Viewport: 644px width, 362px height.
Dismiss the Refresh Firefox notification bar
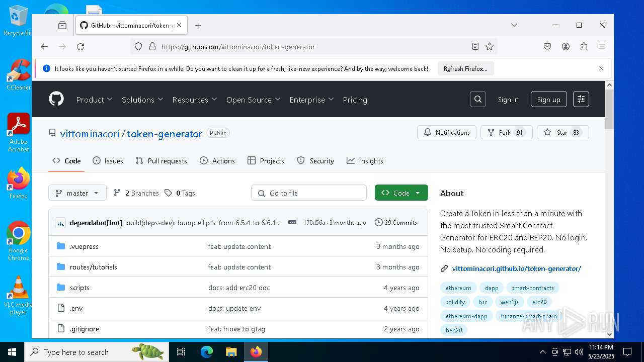(601, 68)
